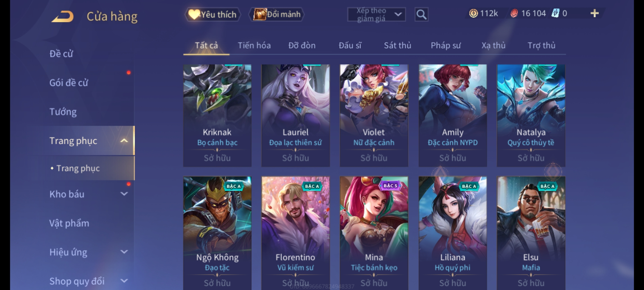Screen dimensions: 644x290
Task: Tap the plus icon to add currency
Action: 594,13
